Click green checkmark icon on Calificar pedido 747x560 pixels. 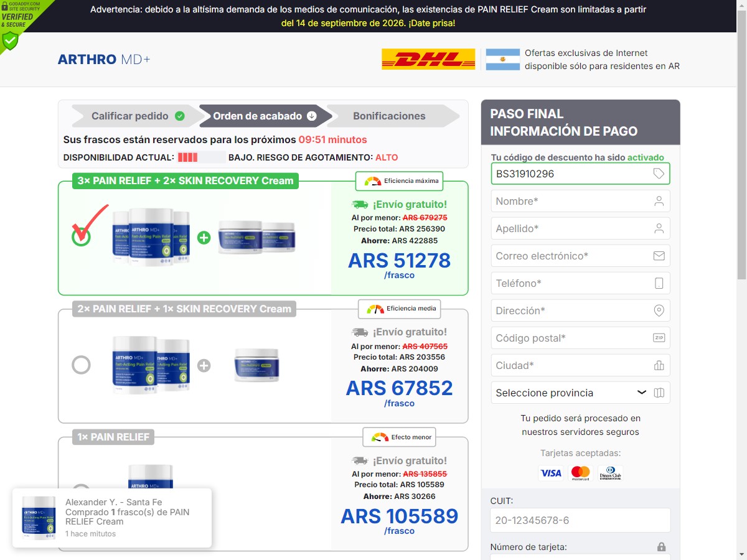pyautogui.click(x=180, y=116)
